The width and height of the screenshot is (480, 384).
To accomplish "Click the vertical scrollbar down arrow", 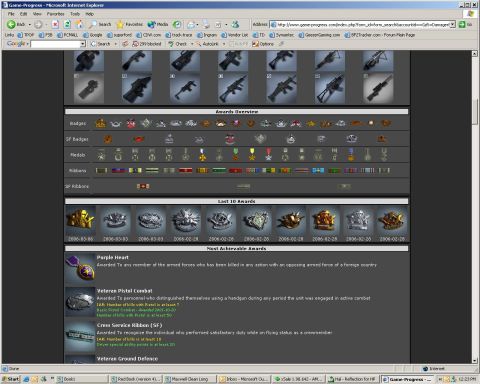I will 475,360.
